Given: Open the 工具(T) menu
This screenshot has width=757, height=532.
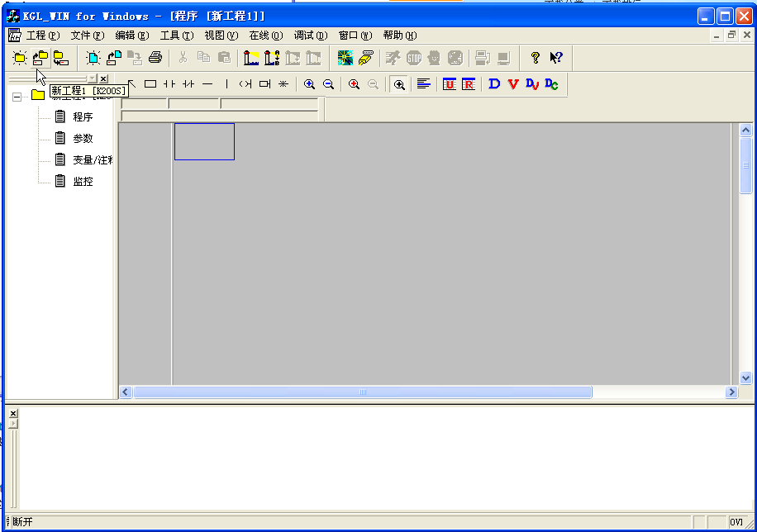Looking at the screenshot, I should point(177,36).
